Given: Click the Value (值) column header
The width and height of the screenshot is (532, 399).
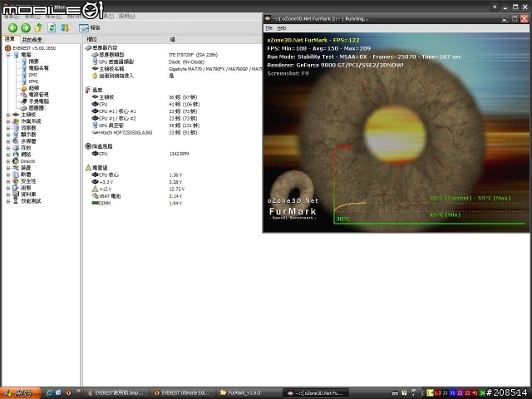Looking at the screenshot, I should [214, 40].
